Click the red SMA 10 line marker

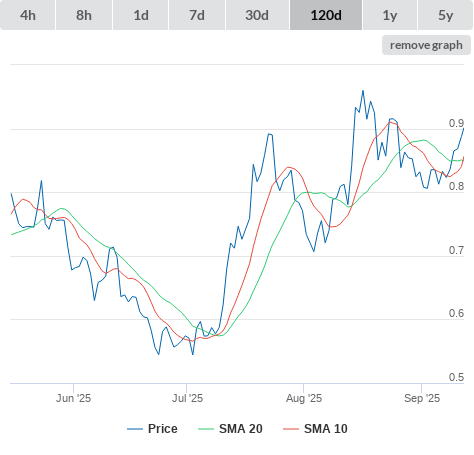[291, 429]
